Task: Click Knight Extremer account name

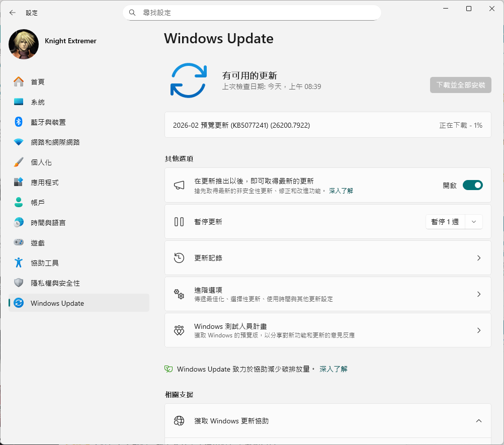Action: pos(71,41)
